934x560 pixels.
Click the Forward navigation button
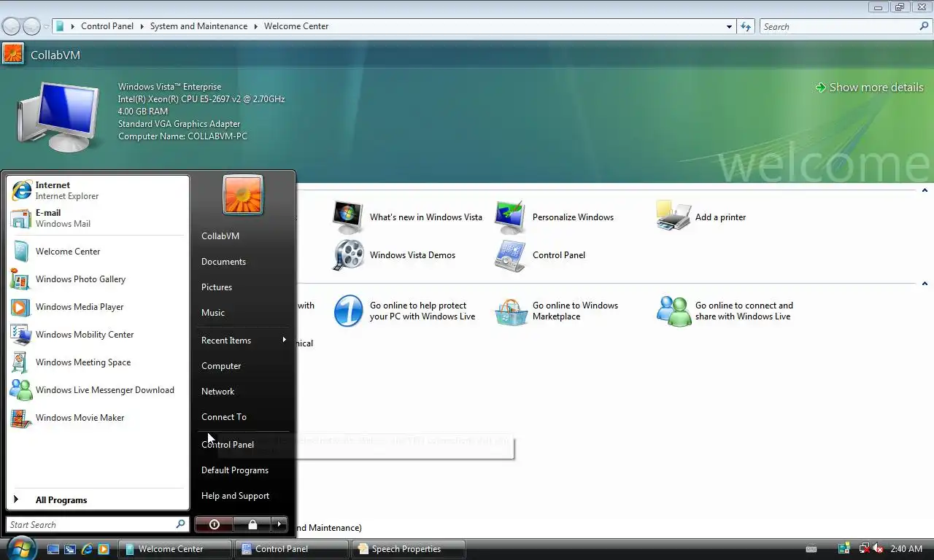pyautogui.click(x=31, y=27)
